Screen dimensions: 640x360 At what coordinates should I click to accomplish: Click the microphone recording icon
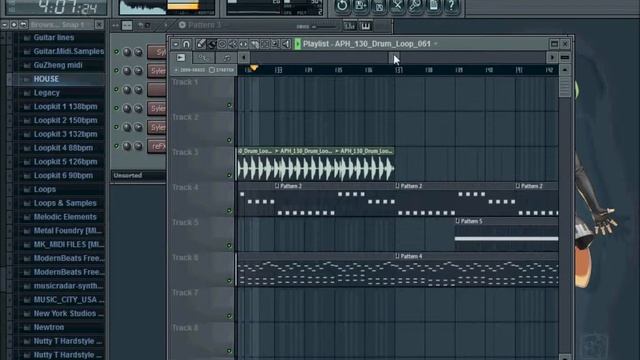(415, 5)
